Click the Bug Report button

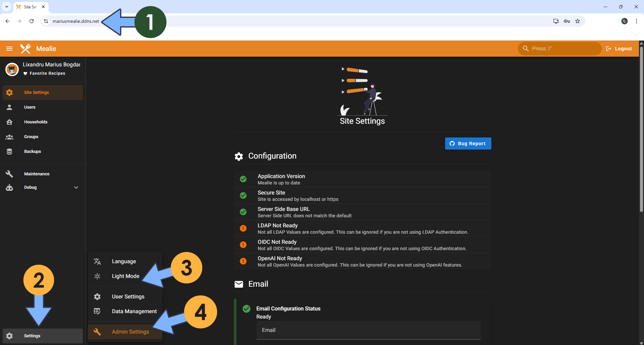(x=468, y=143)
